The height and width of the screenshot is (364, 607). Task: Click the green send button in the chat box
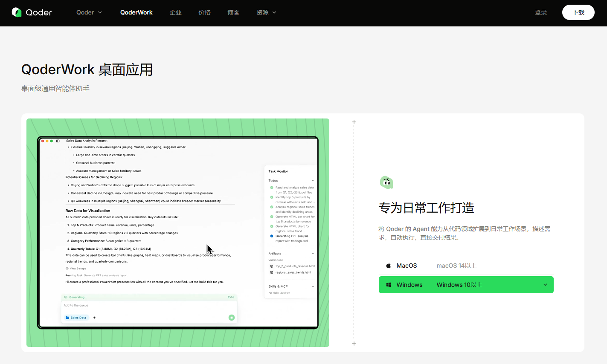point(231,318)
